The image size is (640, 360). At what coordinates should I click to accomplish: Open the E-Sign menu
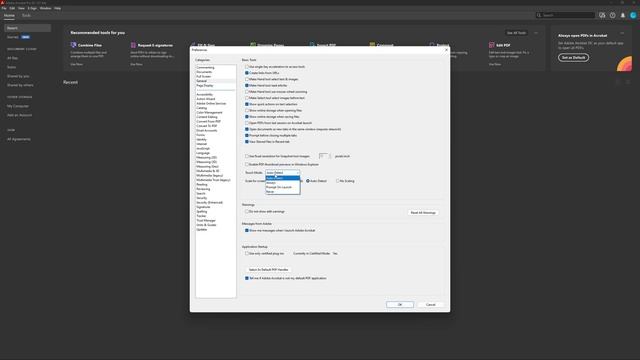click(32, 8)
